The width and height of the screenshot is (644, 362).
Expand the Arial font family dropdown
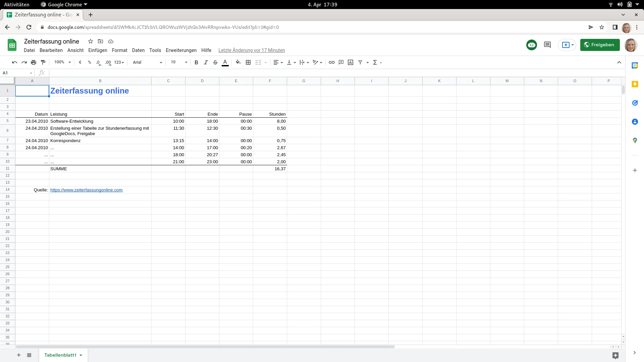[x=147, y=62]
